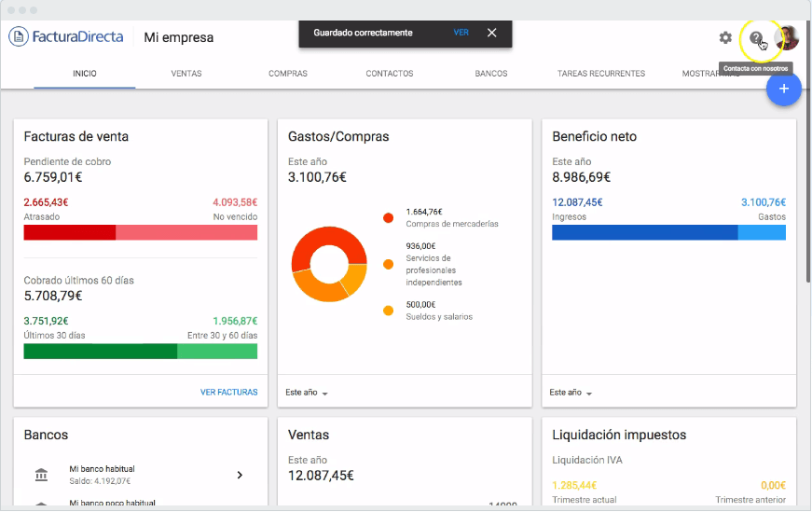Screen dimensions: 812x512
Task: Expand 'Este año' dropdown under Beneficio neto
Action: click(x=571, y=393)
